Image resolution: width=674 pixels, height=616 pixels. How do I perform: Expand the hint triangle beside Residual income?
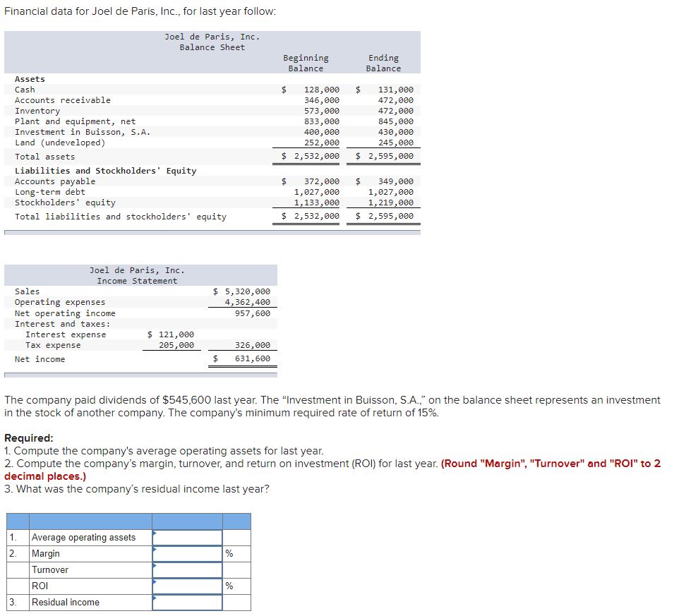(x=154, y=598)
